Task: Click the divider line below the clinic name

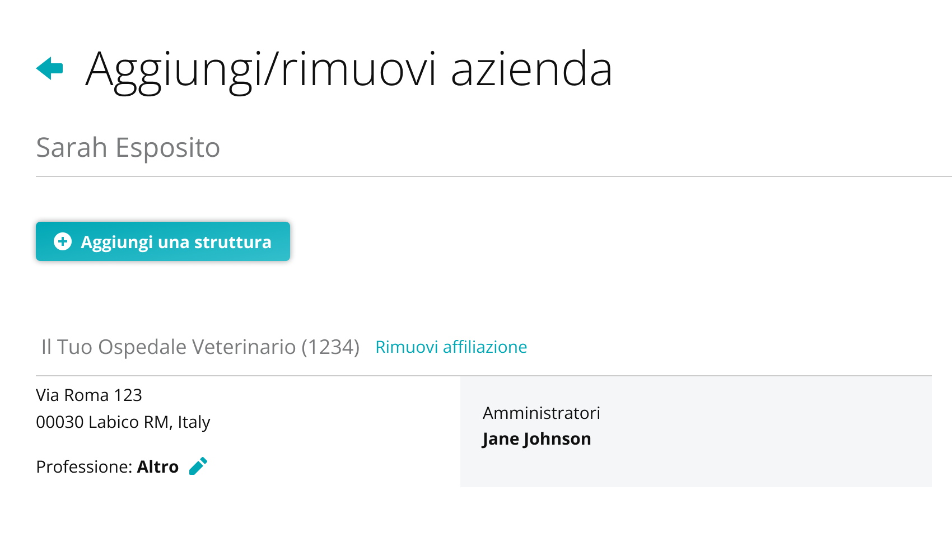Action: 484,376
